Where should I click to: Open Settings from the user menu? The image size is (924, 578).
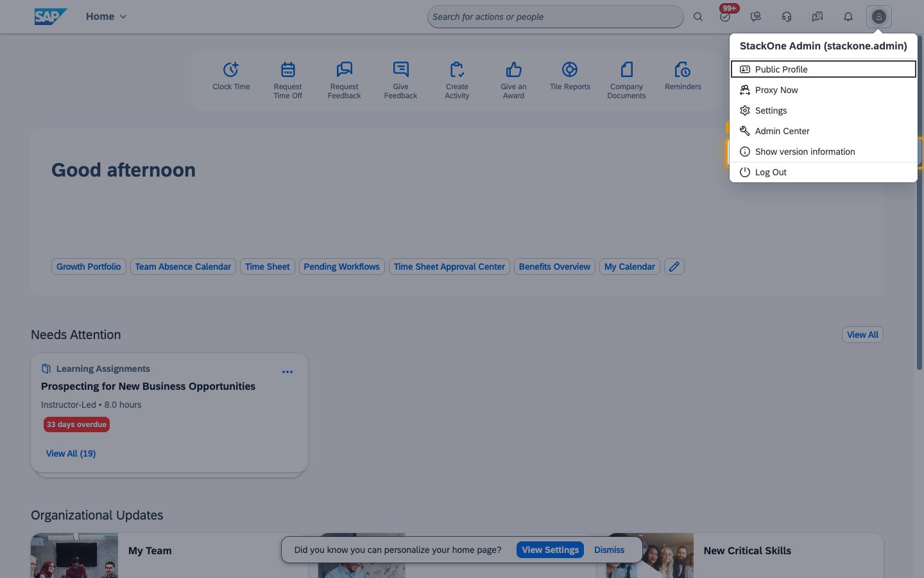[823, 110]
